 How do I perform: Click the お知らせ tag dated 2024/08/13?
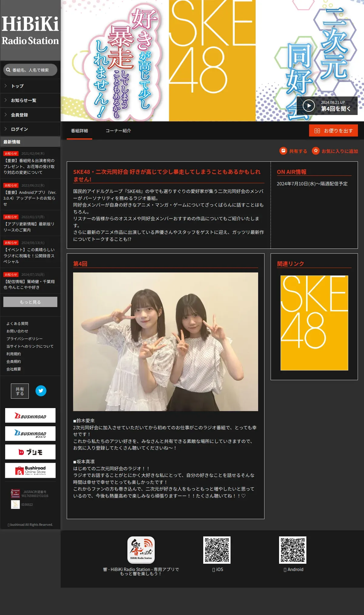[11, 243]
